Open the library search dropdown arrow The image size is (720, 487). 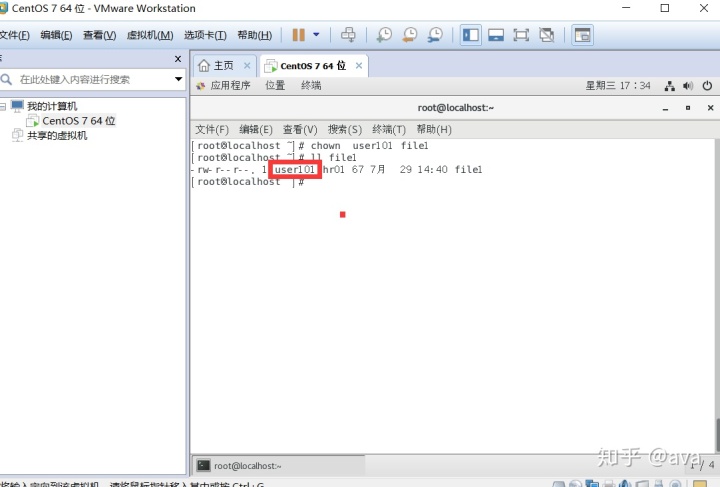tap(179, 79)
